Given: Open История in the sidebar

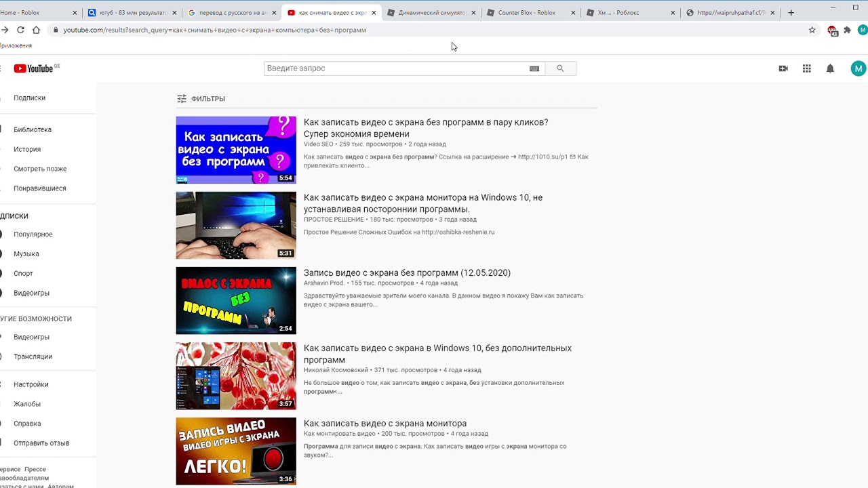Looking at the screenshot, I should coord(27,149).
